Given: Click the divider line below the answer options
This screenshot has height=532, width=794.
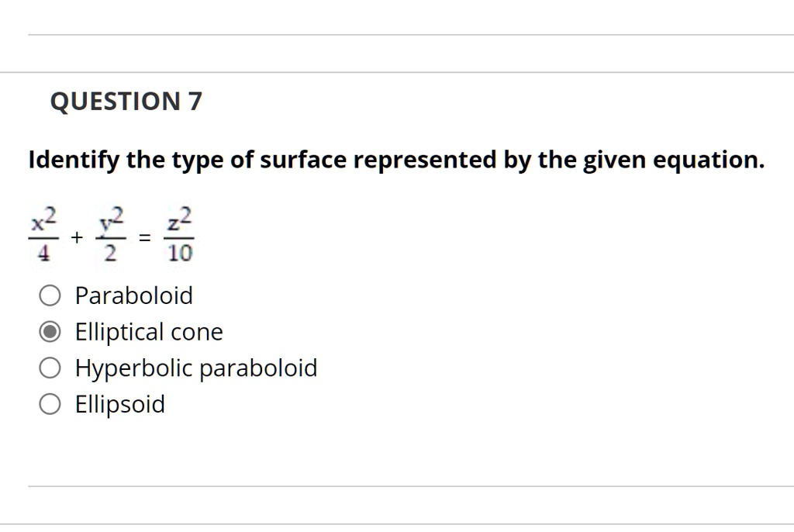Looking at the screenshot, I should pos(397,487).
